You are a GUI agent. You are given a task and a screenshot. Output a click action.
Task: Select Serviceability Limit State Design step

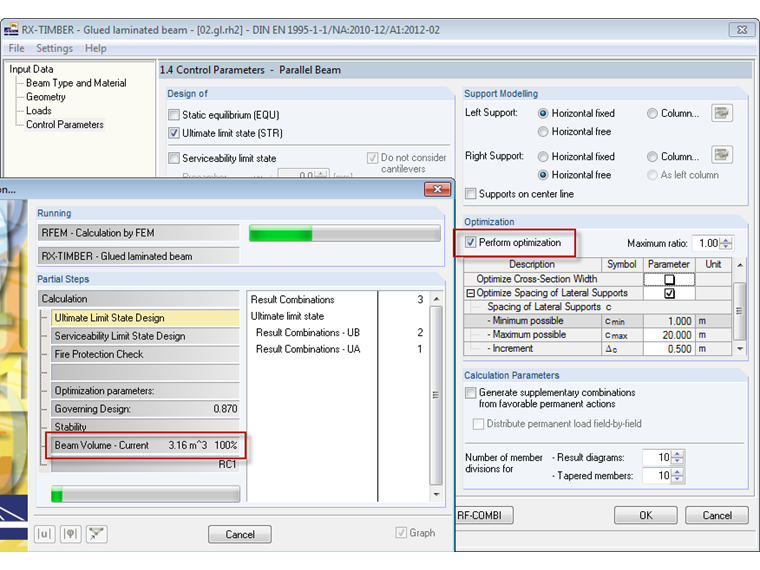coord(145,336)
